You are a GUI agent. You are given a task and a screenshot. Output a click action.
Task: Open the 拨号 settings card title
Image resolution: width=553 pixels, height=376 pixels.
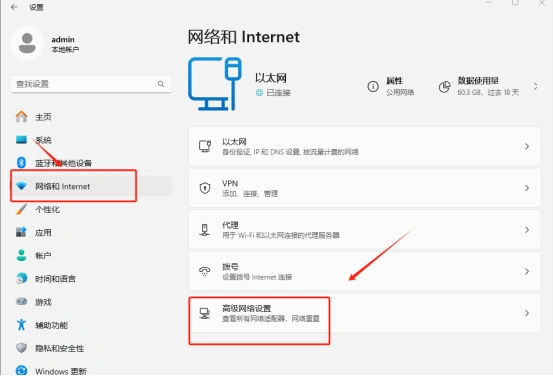click(x=230, y=267)
